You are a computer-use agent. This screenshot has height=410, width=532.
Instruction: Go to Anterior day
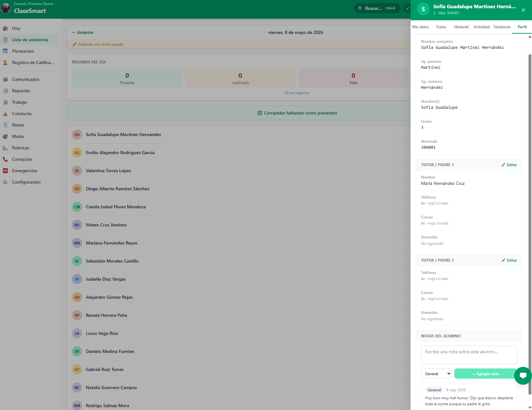click(82, 32)
